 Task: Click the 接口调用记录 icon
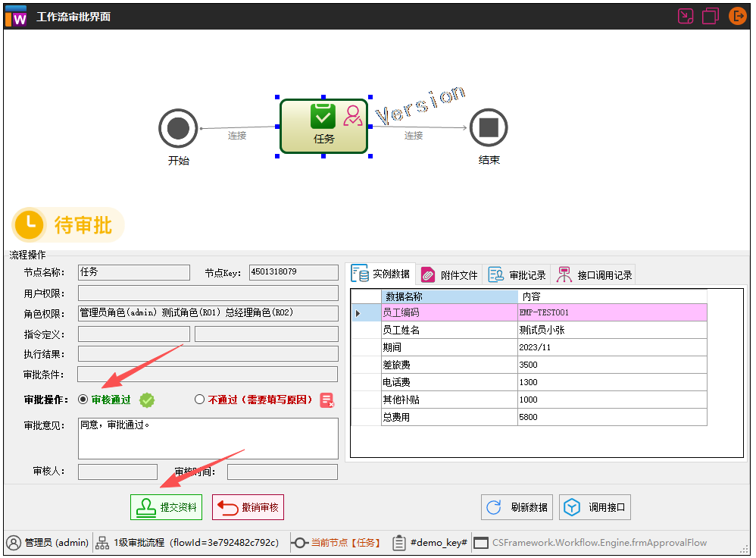[564, 274]
